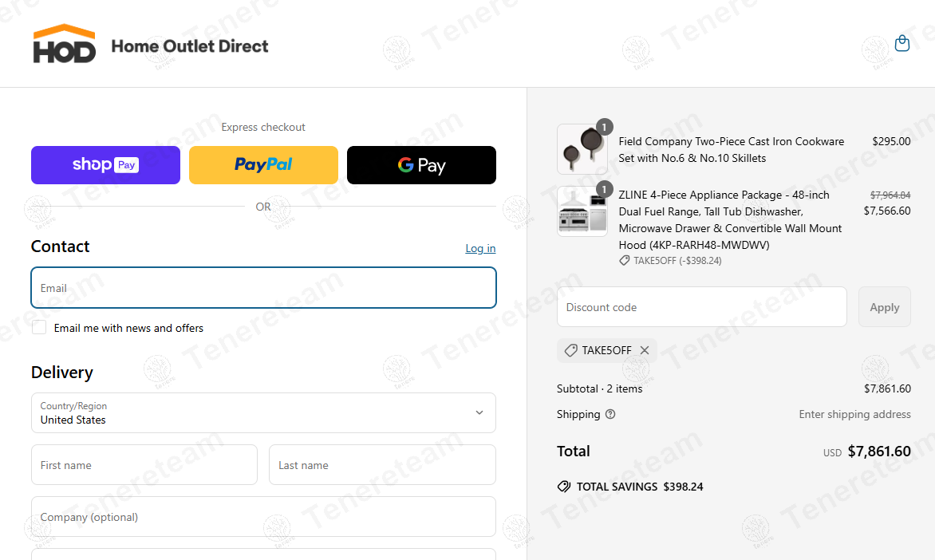Pay with PayPal express checkout
The image size is (935, 560).
coord(263,165)
